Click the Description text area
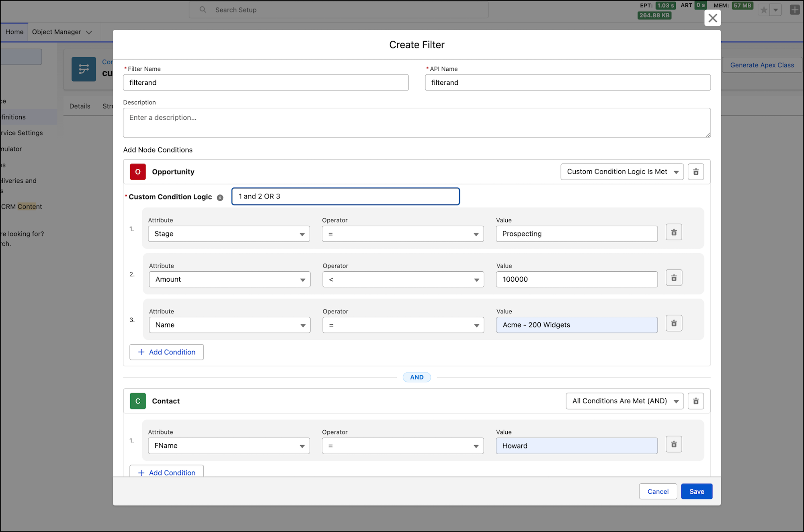 (416, 123)
